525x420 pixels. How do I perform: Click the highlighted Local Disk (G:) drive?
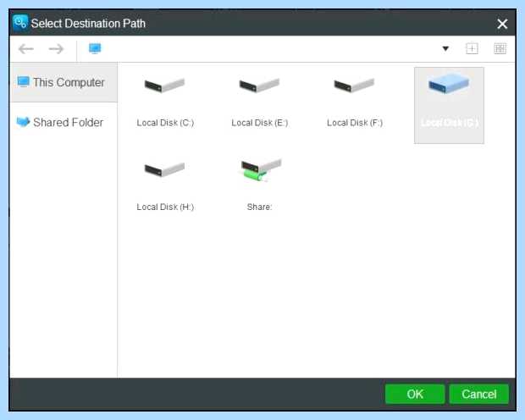449,105
